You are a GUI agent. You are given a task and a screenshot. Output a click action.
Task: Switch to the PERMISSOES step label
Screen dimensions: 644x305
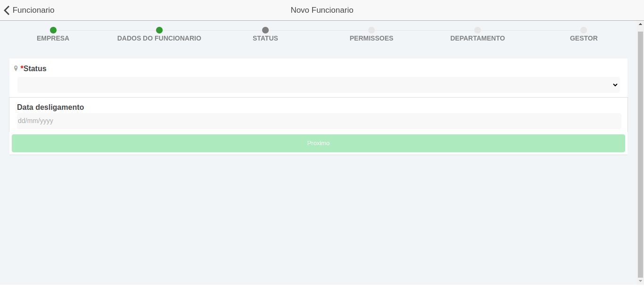(x=372, y=38)
